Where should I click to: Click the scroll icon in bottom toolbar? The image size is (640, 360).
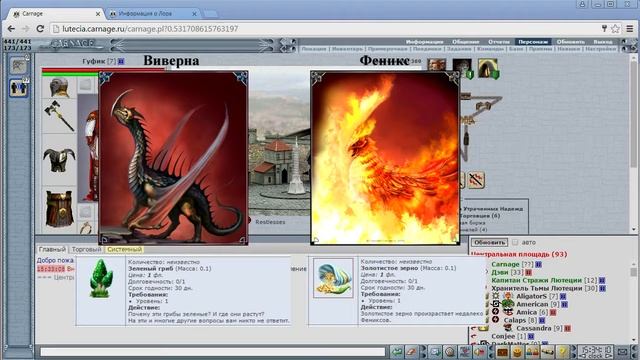click(x=547, y=351)
